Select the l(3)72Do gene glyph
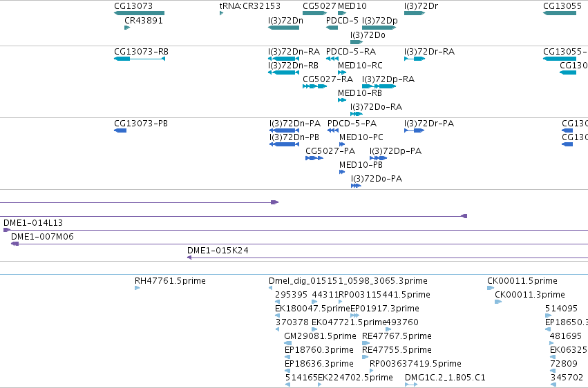This screenshot has width=588, height=388. [x=357, y=42]
